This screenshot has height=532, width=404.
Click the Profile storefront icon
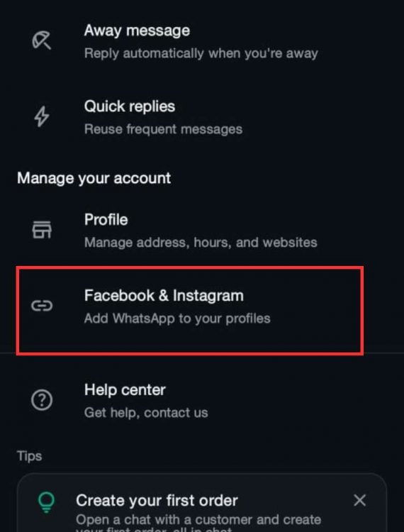tap(42, 230)
